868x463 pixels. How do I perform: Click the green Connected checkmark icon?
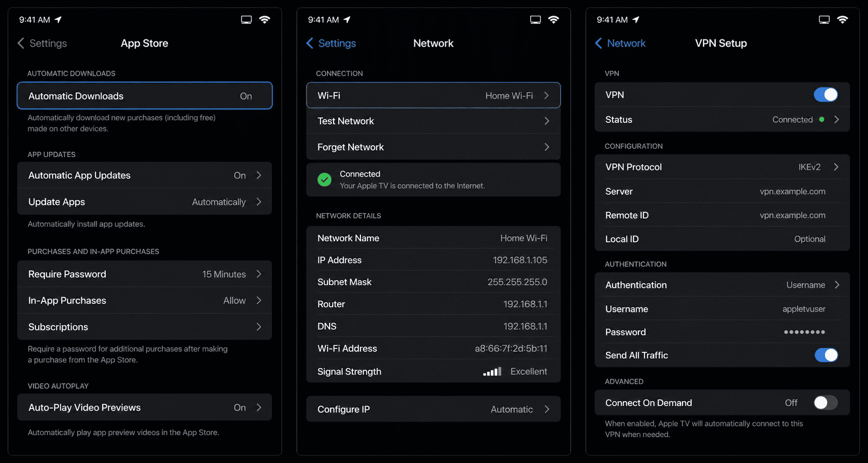click(x=325, y=179)
